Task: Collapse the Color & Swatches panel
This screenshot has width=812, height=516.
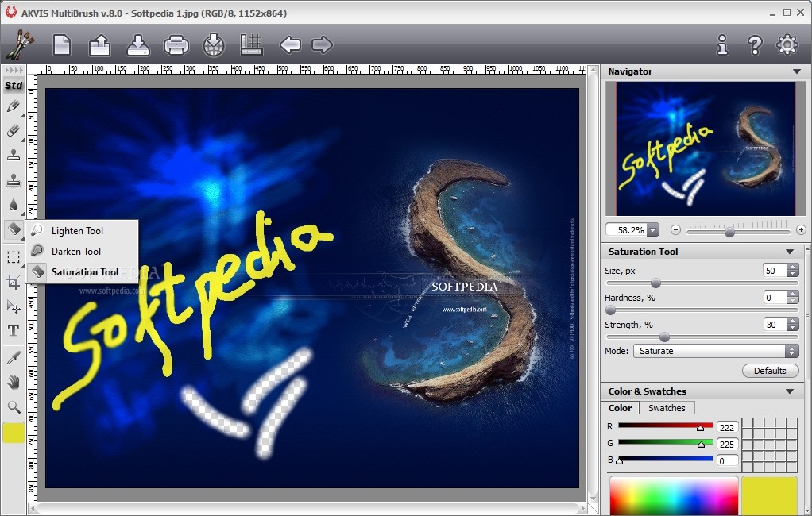Action: point(790,391)
